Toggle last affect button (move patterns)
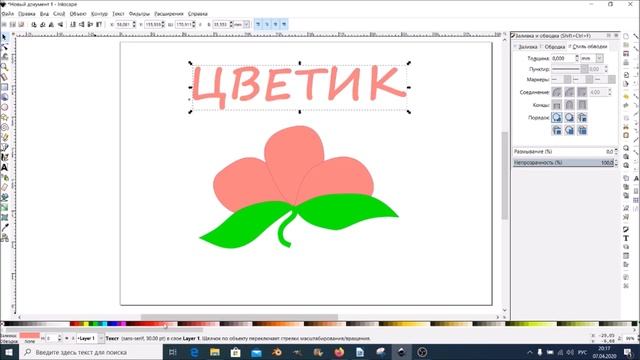This screenshot has height=360, width=640. point(284,25)
